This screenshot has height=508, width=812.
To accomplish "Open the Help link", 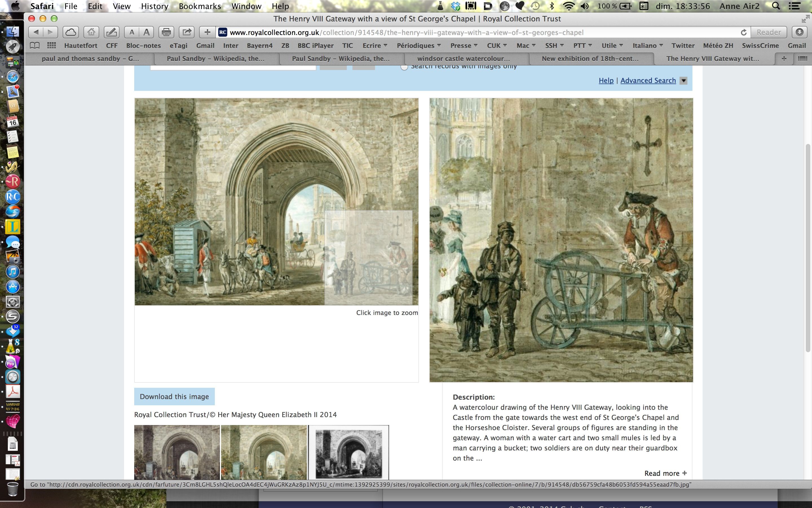I will pos(606,81).
